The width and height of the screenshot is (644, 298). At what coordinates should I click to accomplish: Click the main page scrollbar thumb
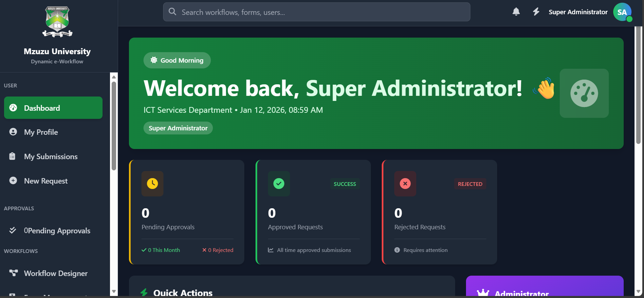pos(638,85)
